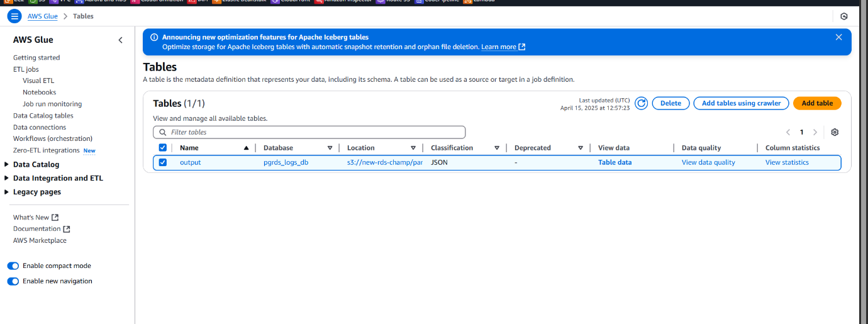Click the Column statistics column header
This screenshot has height=324, width=868.
point(793,148)
